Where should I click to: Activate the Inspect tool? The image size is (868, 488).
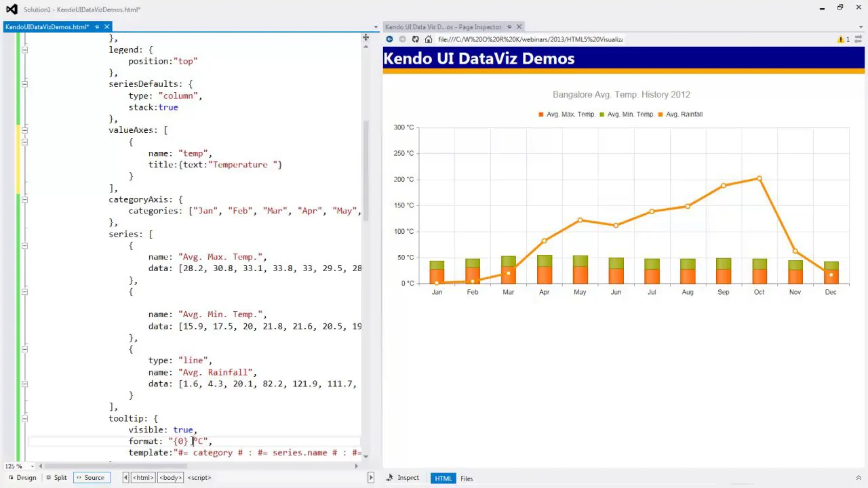coord(403,478)
